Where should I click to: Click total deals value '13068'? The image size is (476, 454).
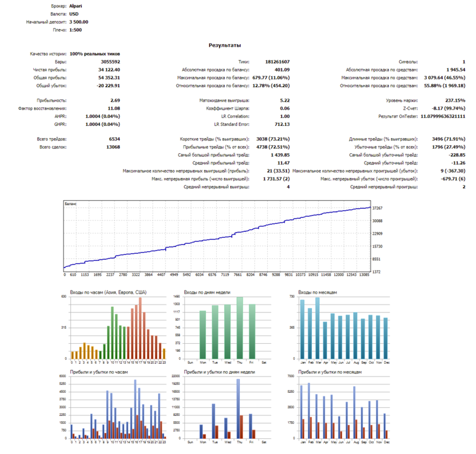pos(113,147)
